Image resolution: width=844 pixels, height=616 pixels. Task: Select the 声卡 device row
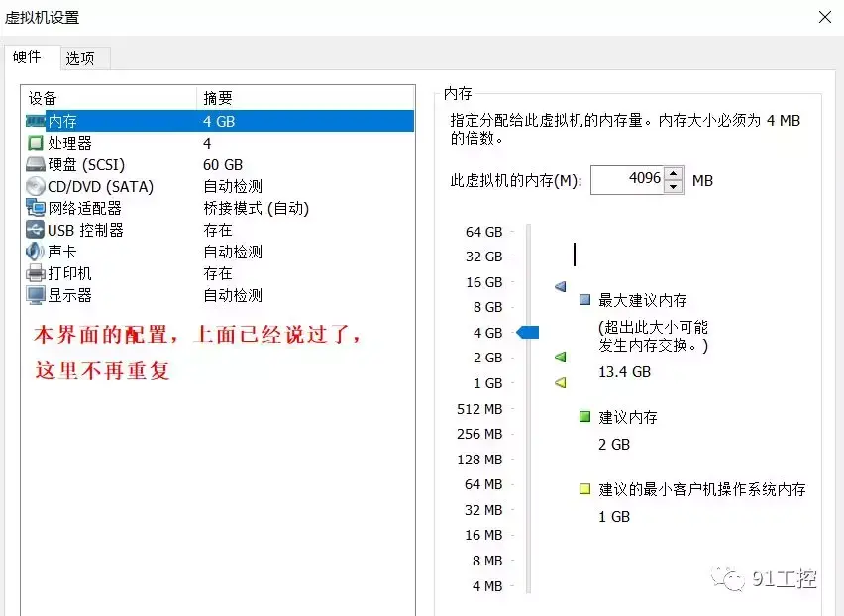pos(220,252)
